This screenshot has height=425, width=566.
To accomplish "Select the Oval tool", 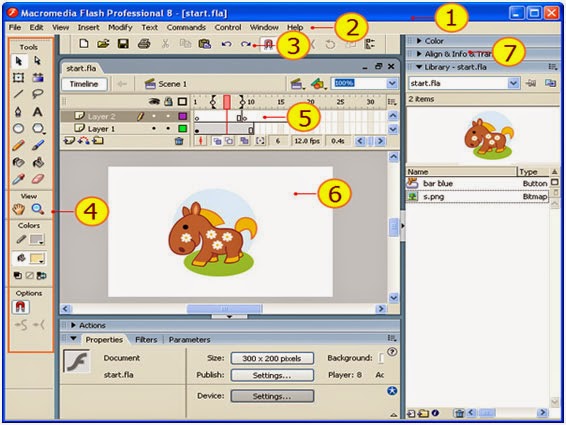I will 18,128.
